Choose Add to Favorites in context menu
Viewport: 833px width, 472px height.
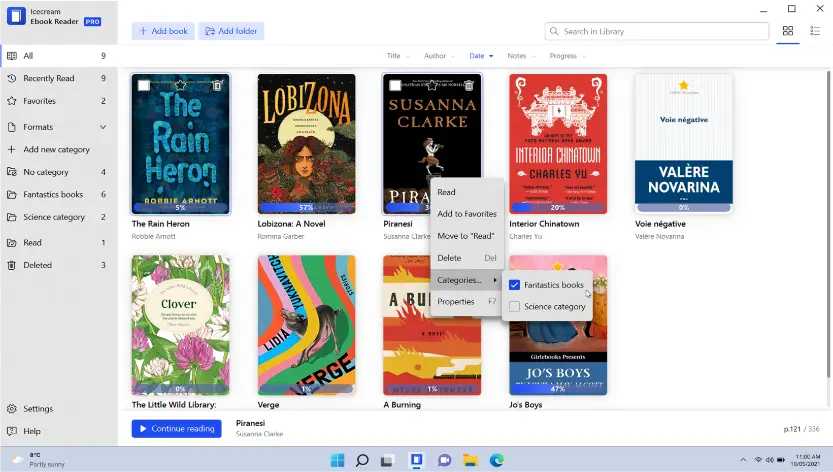tap(466, 214)
